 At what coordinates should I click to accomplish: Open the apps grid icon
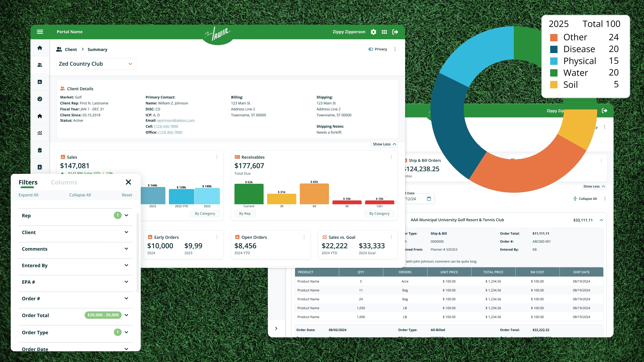(x=384, y=32)
